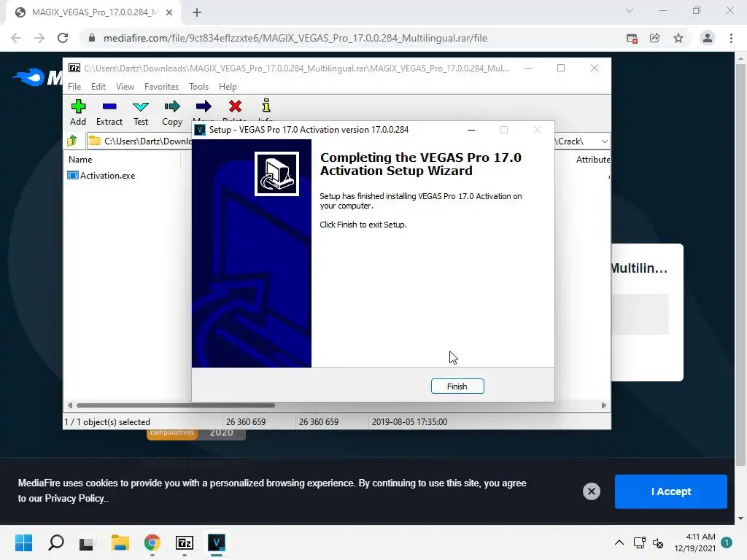This screenshot has height=560, width=747.
Task: Open the taskbar clock and date
Action: point(694,542)
